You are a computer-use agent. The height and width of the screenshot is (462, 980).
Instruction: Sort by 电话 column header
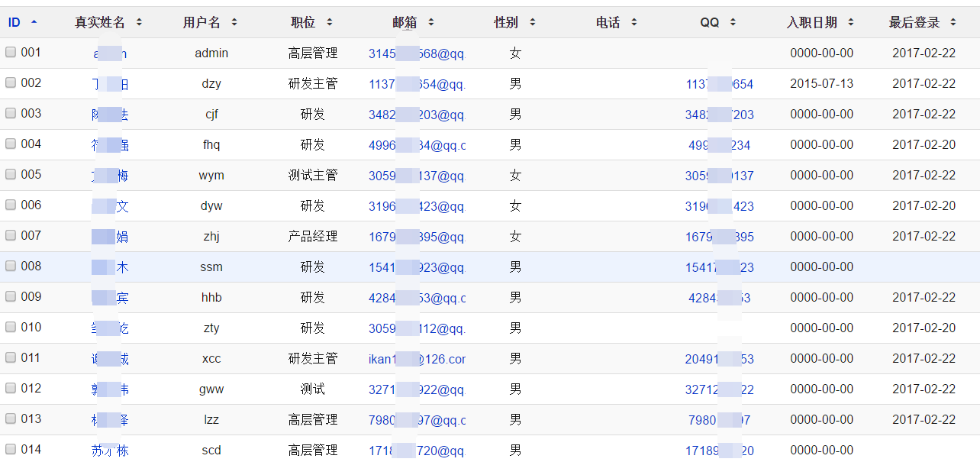point(617,22)
